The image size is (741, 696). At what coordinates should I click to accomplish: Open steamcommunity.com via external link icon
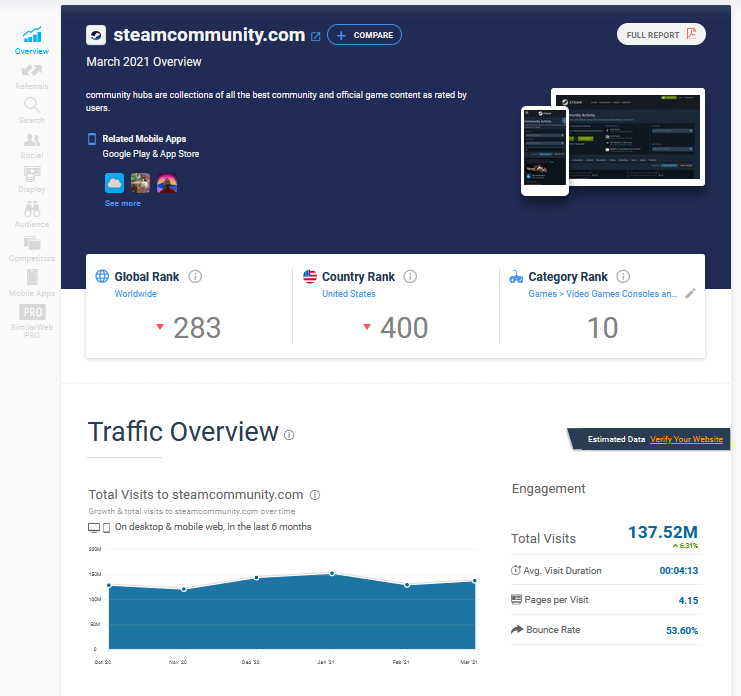316,36
